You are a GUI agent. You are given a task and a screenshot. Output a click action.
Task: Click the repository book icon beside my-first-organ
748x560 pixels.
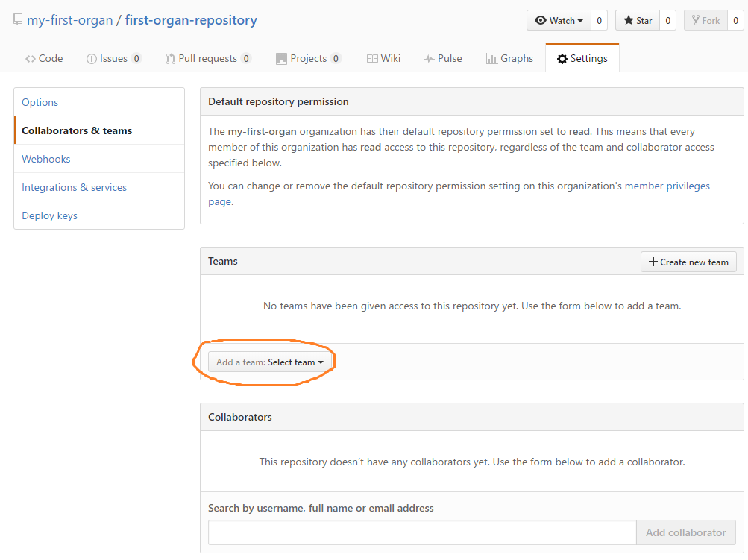(18, 19)
